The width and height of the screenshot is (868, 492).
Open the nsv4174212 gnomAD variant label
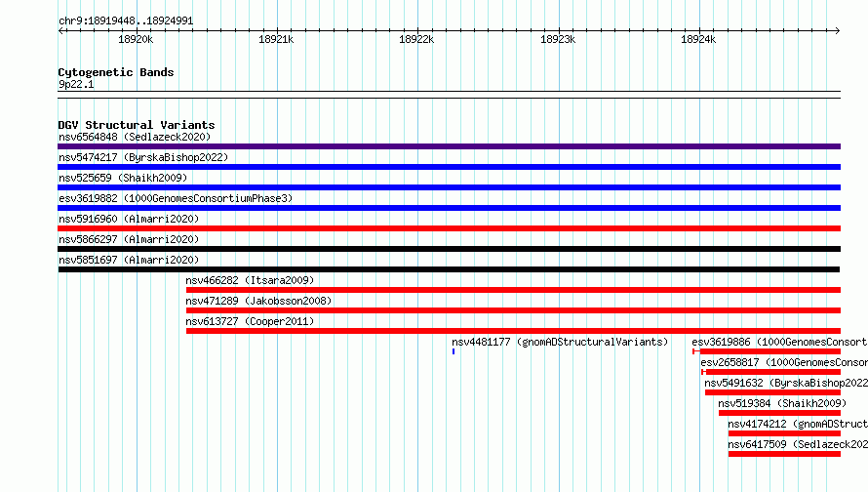[x=798, y=424]
